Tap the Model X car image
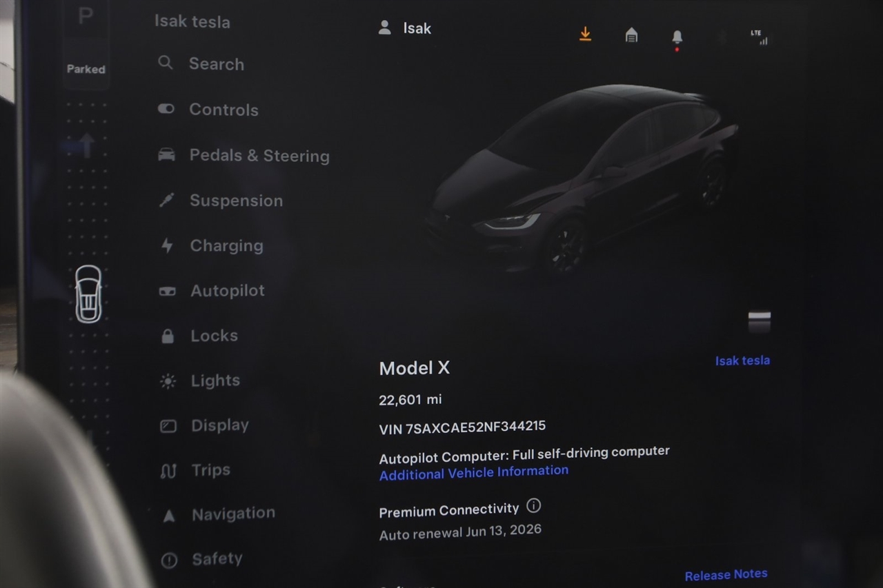Screen dimensions: 883x588 tap(583, 179)
